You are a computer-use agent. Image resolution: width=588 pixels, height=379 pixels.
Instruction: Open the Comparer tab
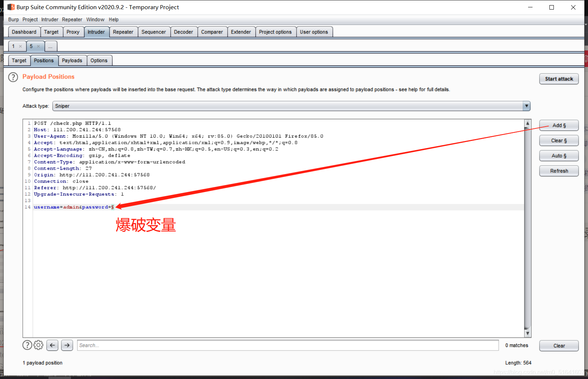(x=212, y=32)
